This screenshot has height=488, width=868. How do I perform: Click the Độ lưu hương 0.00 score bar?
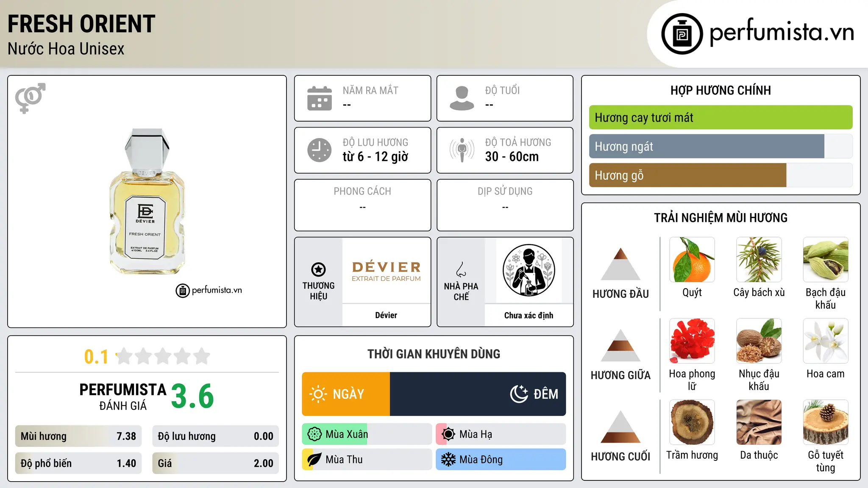[x=215, y=436]
